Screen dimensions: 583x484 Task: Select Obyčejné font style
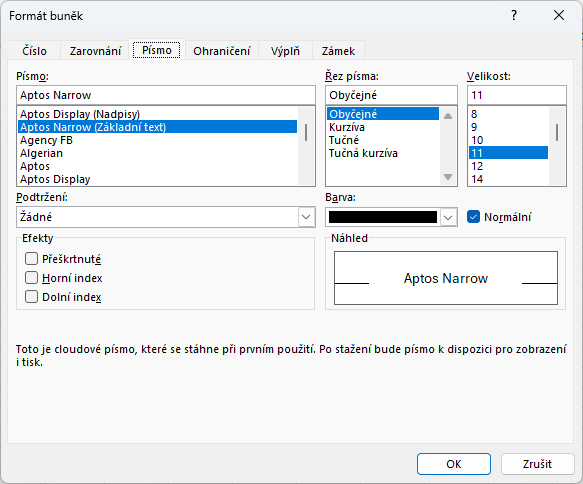[x=383, y=114]
